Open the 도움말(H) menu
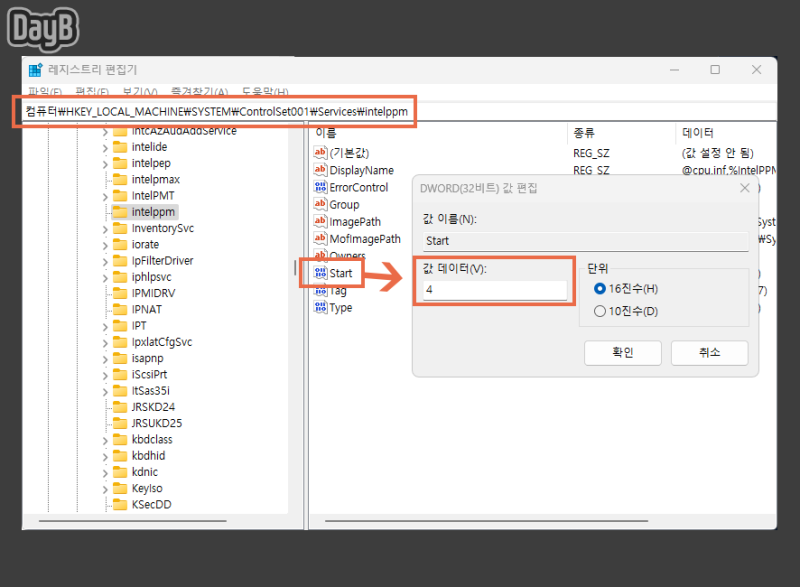This screenshot has width=800, height=587. 265,92
